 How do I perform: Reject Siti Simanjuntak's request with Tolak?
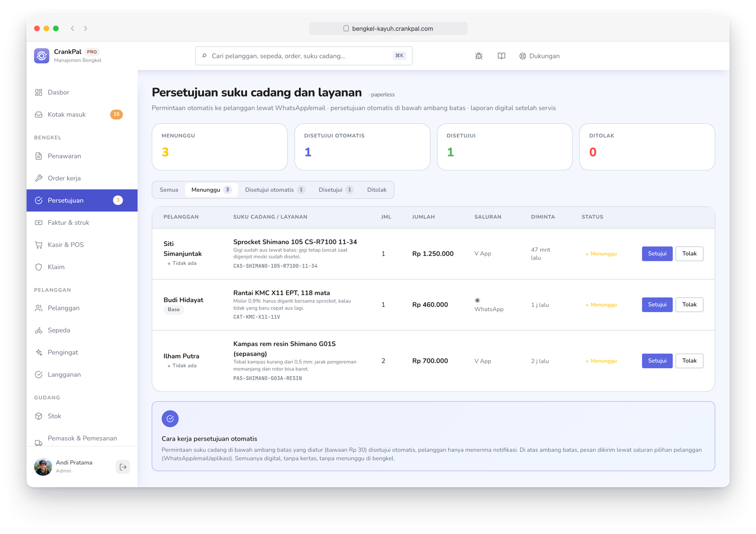click(689, 254)
